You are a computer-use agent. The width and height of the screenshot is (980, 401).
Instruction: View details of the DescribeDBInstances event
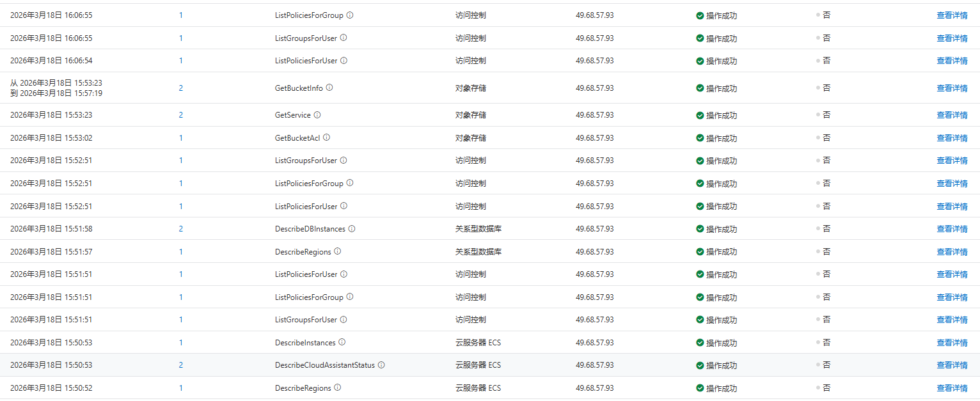click(x=952, y=229)
